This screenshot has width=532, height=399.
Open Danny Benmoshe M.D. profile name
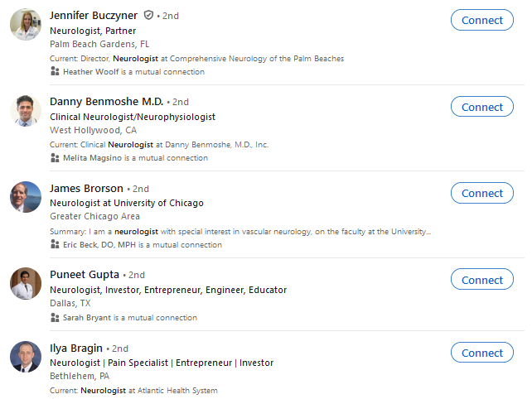point(106,102)
